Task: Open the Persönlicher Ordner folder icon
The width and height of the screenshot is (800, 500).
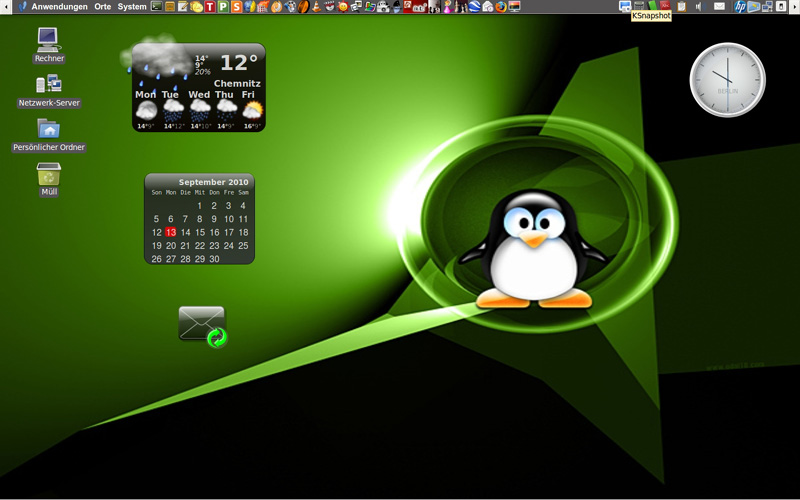Action: 49,135
